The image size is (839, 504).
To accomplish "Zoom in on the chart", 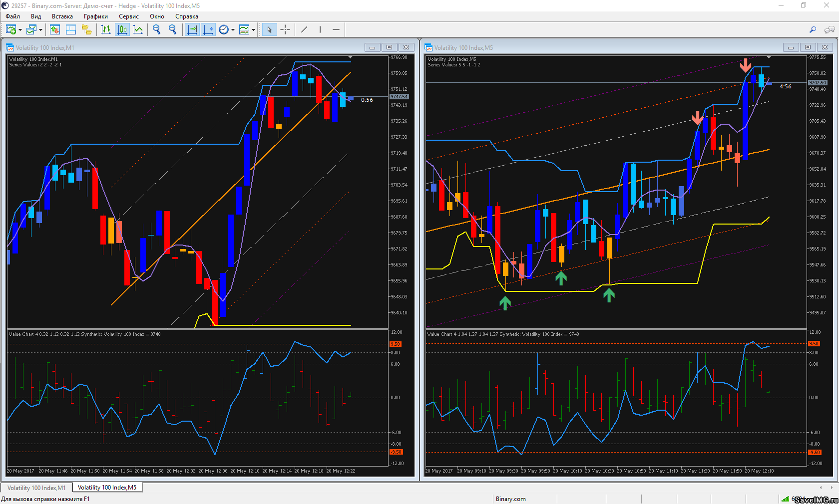I will pos(157,30).
